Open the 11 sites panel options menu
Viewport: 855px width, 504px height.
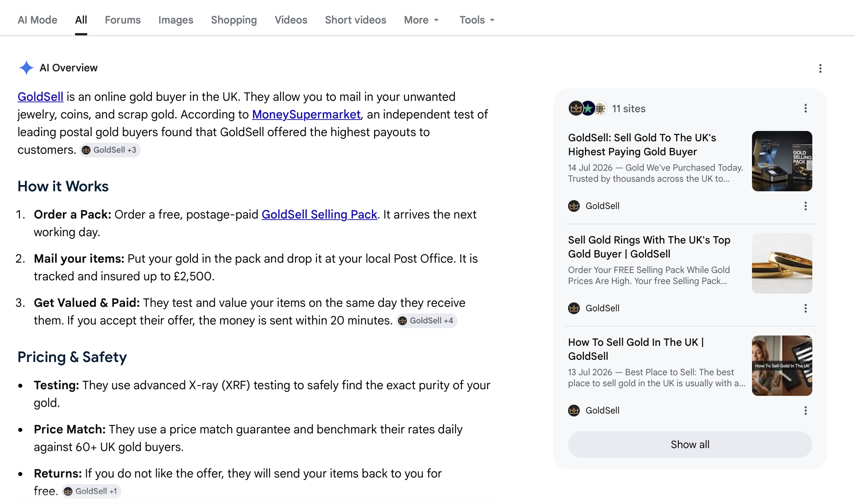805,108
